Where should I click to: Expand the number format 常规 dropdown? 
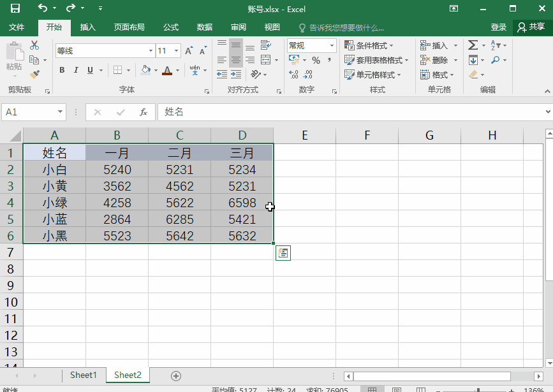pyautogui.click(x=332, y=46)
